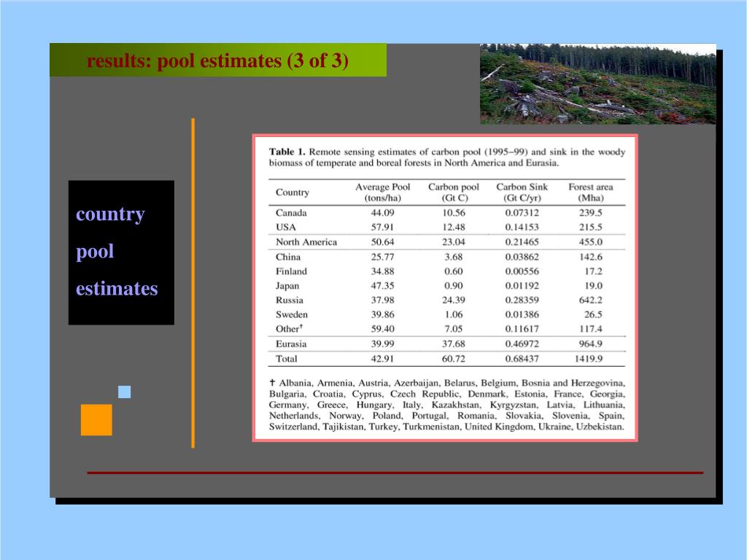Click the 'Canada' row label
Viewport: 747px width, 560px height.
click(x=291, y=213)
